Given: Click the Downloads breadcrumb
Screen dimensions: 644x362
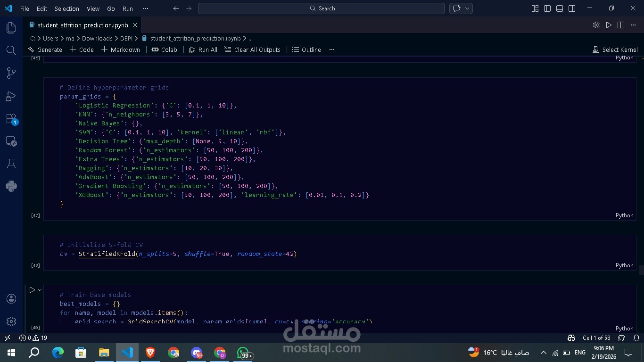Looking at the screenshot, I should pyautogui.click(x=97, y=39).
